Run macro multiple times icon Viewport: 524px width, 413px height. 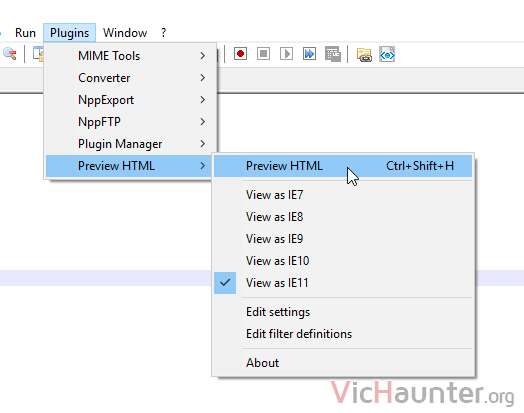309,54
